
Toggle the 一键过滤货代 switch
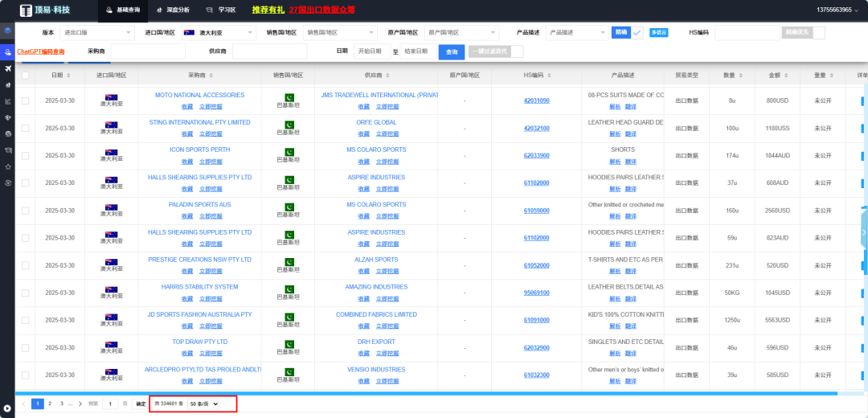pyautogui.click(x=495, y=51)
